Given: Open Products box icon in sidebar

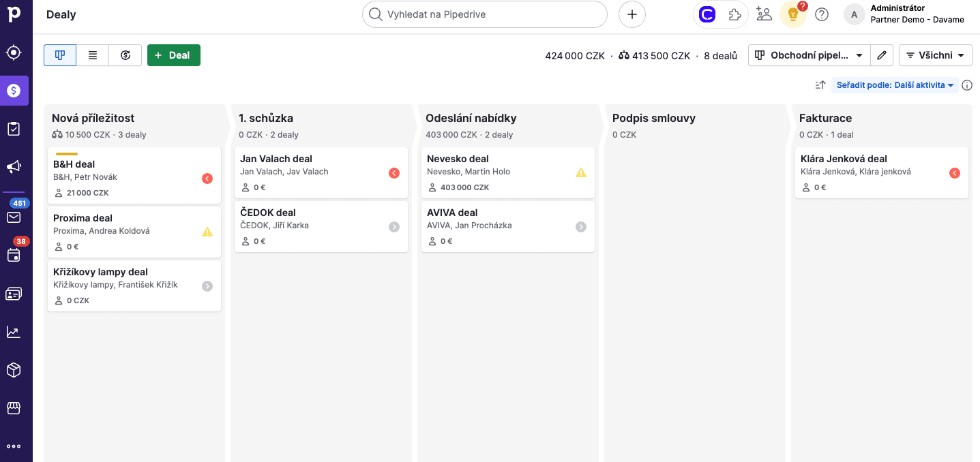Looking at the screenshot, I should pos(14,370).
